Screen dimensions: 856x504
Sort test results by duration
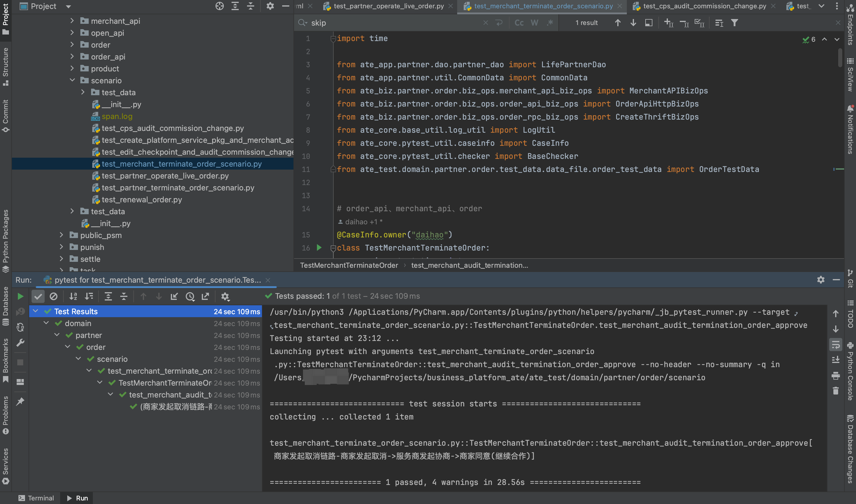click(89, 297)
